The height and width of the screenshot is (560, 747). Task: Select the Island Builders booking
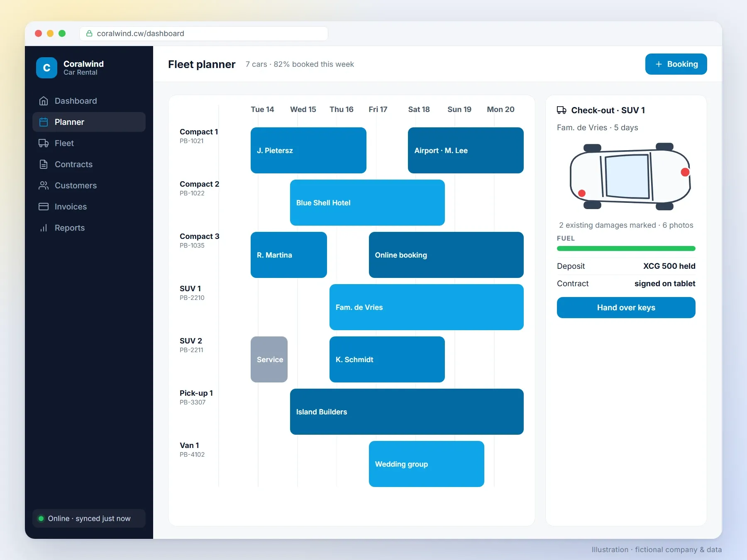[x=407, y=411]
